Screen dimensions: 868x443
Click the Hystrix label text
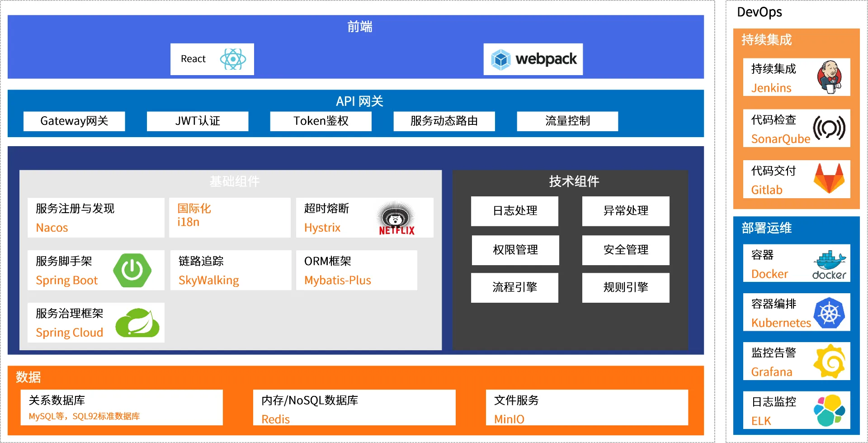[322, 228]
